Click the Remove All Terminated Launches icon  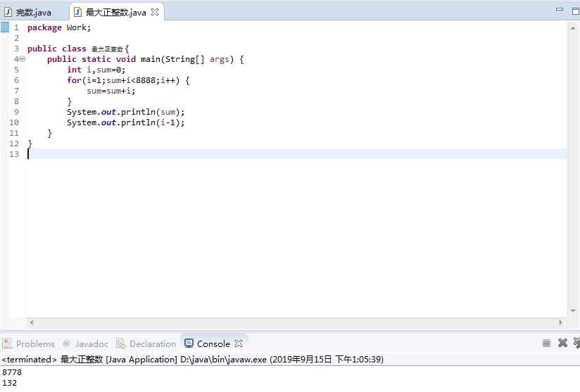[576, 343]
